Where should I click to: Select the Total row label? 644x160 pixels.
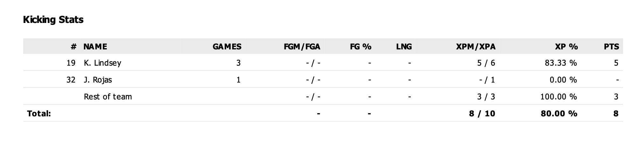39,113
